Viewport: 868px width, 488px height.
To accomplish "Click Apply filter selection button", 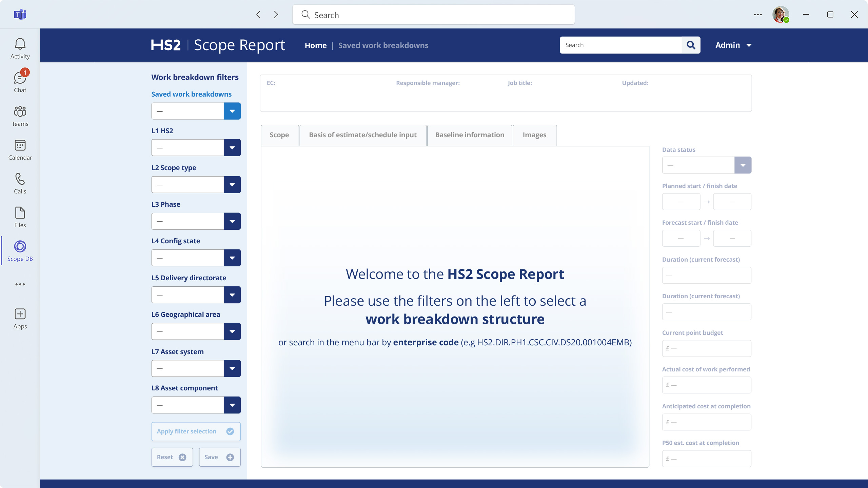I will [x=196, y=431].
